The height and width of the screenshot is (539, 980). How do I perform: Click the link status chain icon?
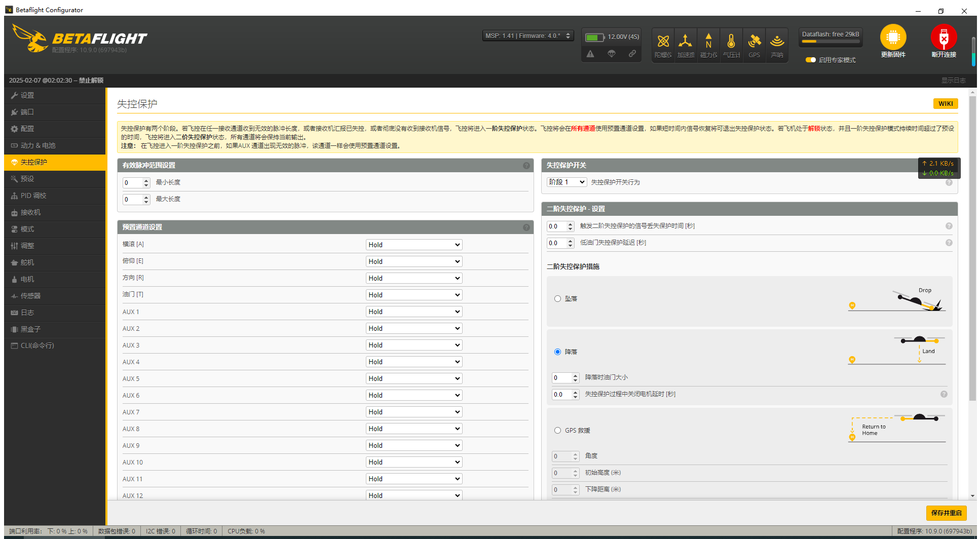coord(632,54)
